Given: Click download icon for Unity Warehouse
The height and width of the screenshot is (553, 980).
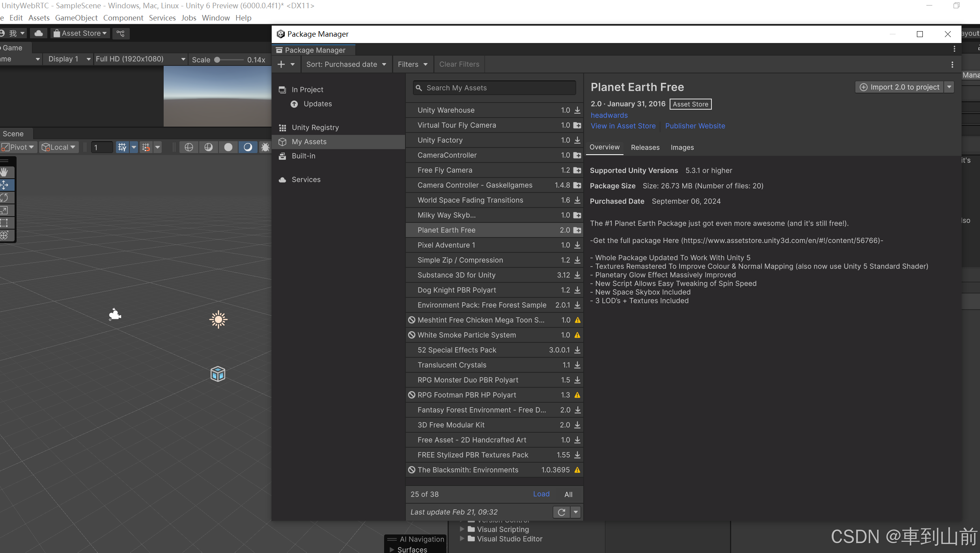Looking at the screenshot, I should tap(577, 110).
